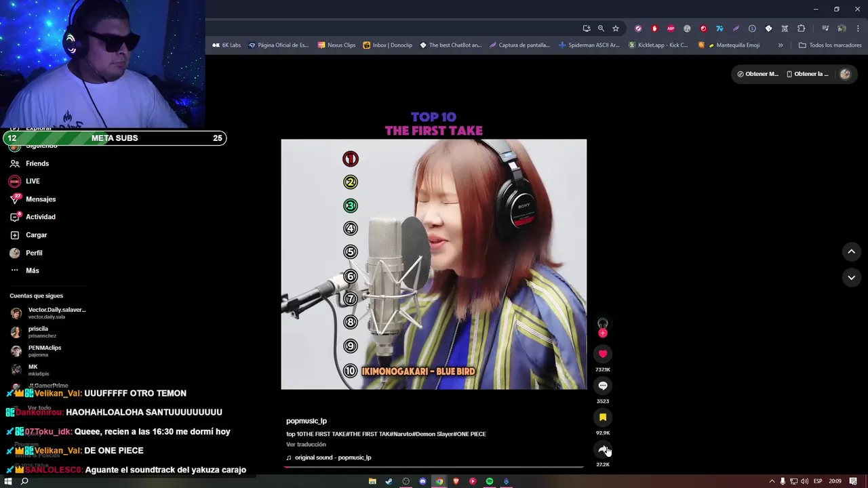This screenshot has height=488, width=868.
Task: Open File Explorer in taskbar
Action: pyautogui.click(x=372, y=481)
